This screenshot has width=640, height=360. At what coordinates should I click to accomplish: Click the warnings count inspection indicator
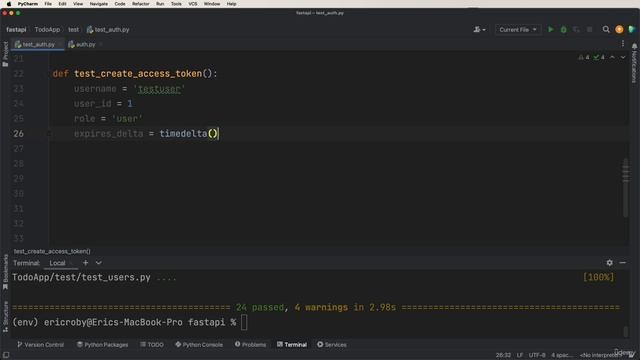pos(584,57)
